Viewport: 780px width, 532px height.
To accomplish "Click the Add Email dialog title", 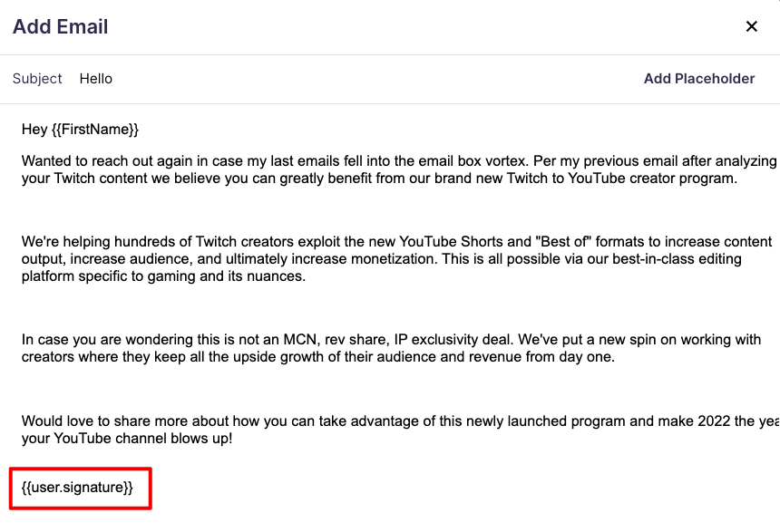I will pos(60,26).
